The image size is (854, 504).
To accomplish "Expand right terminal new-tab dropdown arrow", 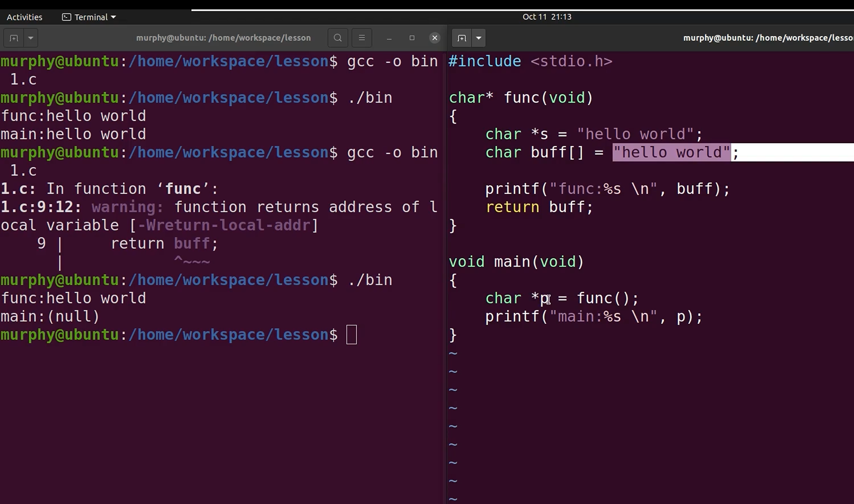I will click(x=479, y=38).
